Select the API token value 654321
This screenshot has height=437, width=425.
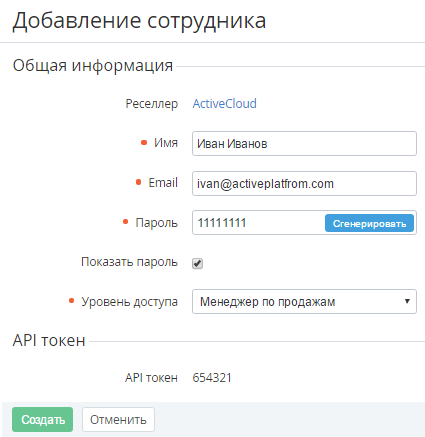pos(212,378)
